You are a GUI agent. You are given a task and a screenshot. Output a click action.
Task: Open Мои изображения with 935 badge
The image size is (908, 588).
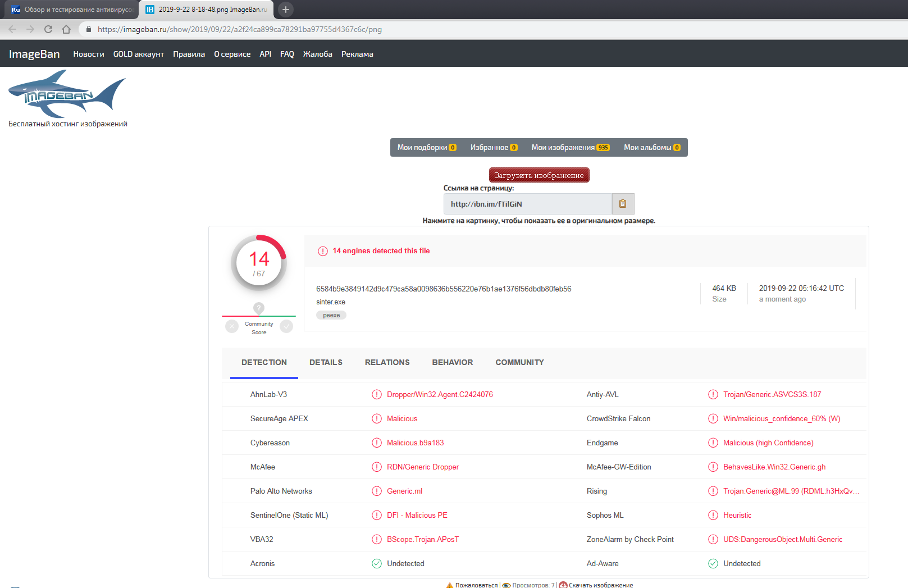tap(571, 147)
